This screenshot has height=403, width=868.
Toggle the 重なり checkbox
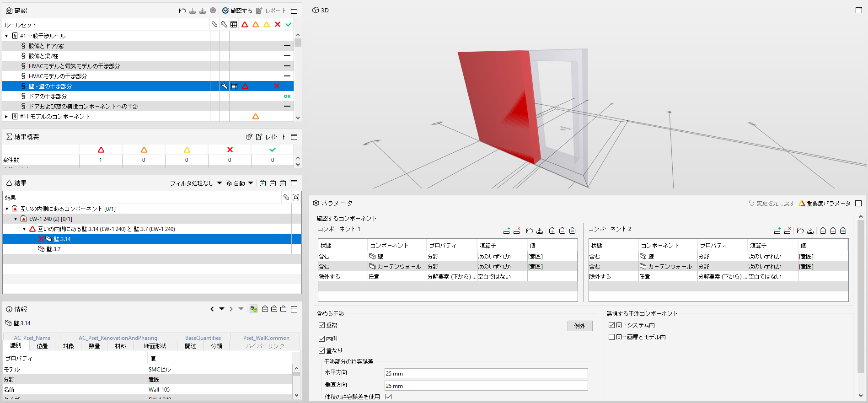(322, 351)
